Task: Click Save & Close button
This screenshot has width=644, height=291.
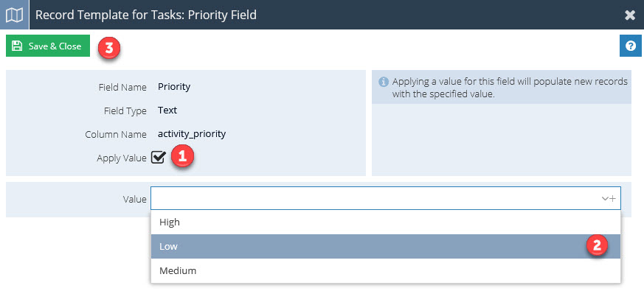Action: [x=48, y=46]
